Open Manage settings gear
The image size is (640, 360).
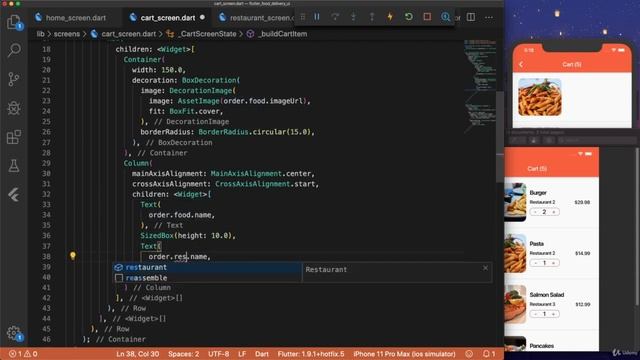coord(14,333)
